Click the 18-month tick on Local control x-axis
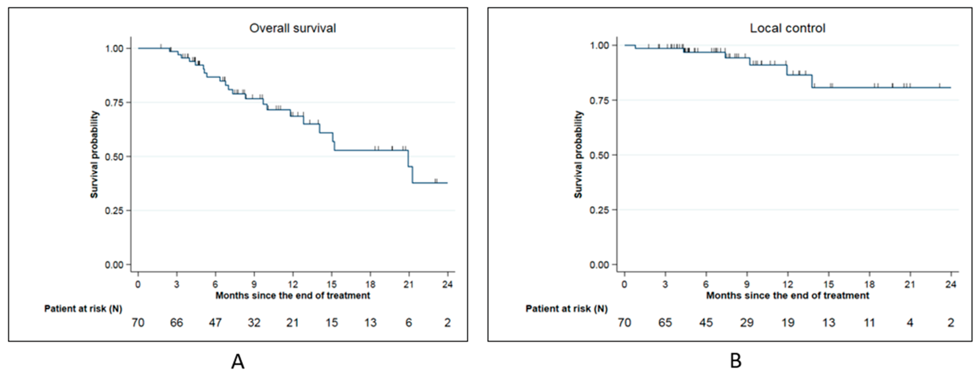 869,284
